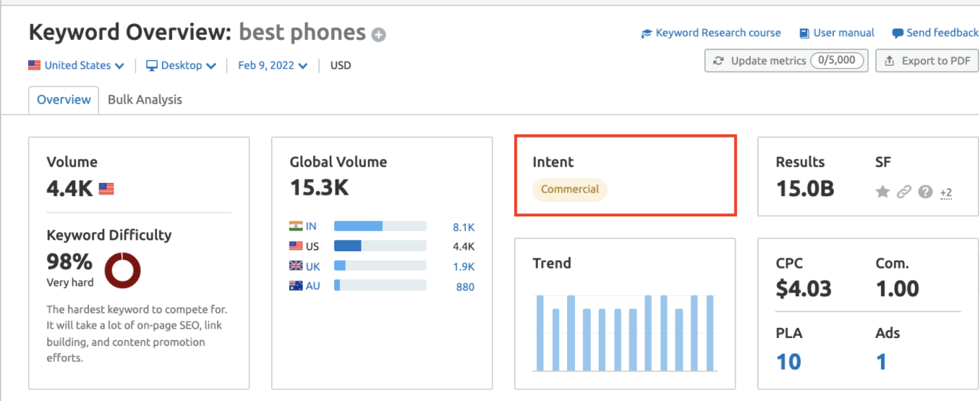This screenshot has width=980, height=401.
Task: Click the plus icon beside best phones
Action: point(378,35)
